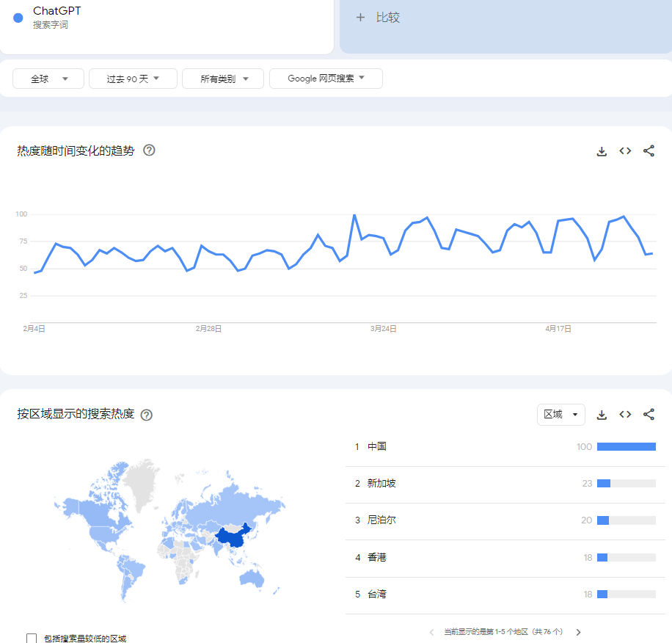This screenshot has height=643, width=672.
Task: Click the 当前显示的是第 1-5 个地区 pagination text
Action: (503, 632)
